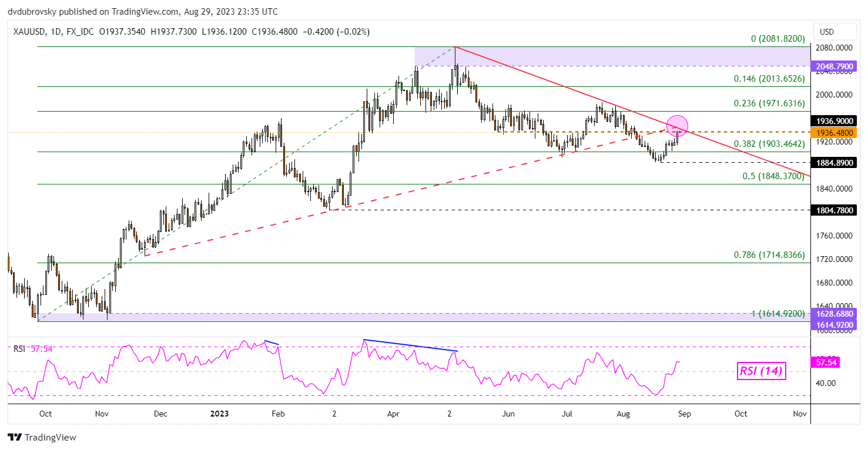Click the TradingView logo at bottom left
Screen dimensions: 868x450
[41, 438]
